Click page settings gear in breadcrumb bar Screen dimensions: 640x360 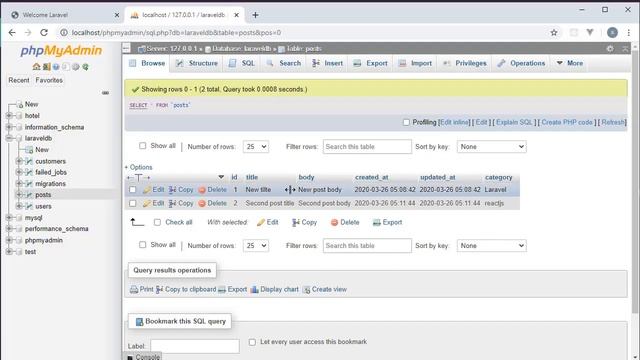point(610,49)
